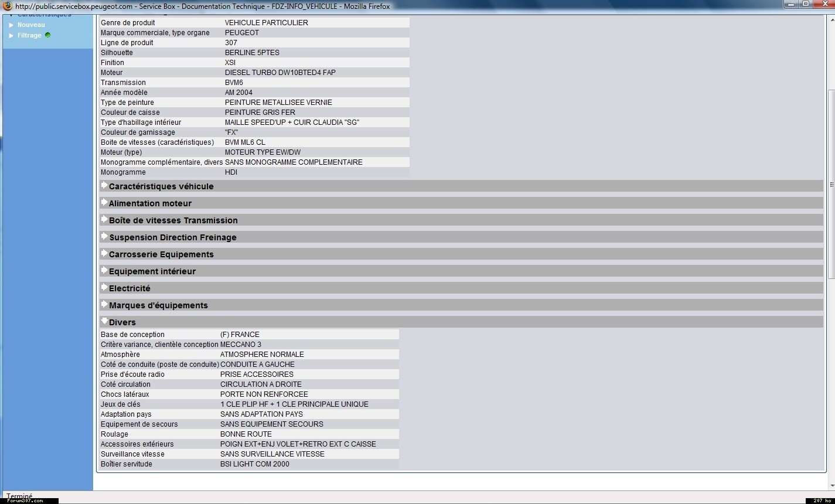The width and height of the screenshot is (835, 504).
Task: Click the green Filtrage status indicator
Action: coord(47,35)
